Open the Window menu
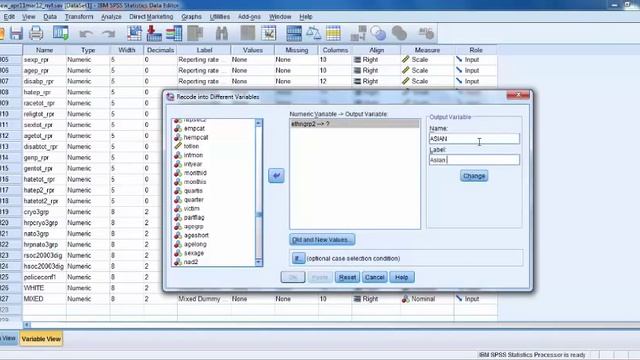The width and height of the screenshot is (640, 360). (280, 17)
